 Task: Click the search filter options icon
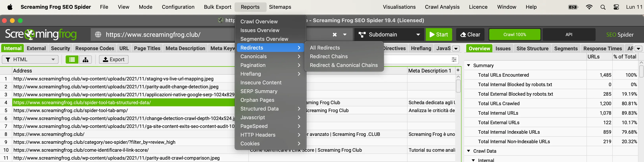pos(454,59)
